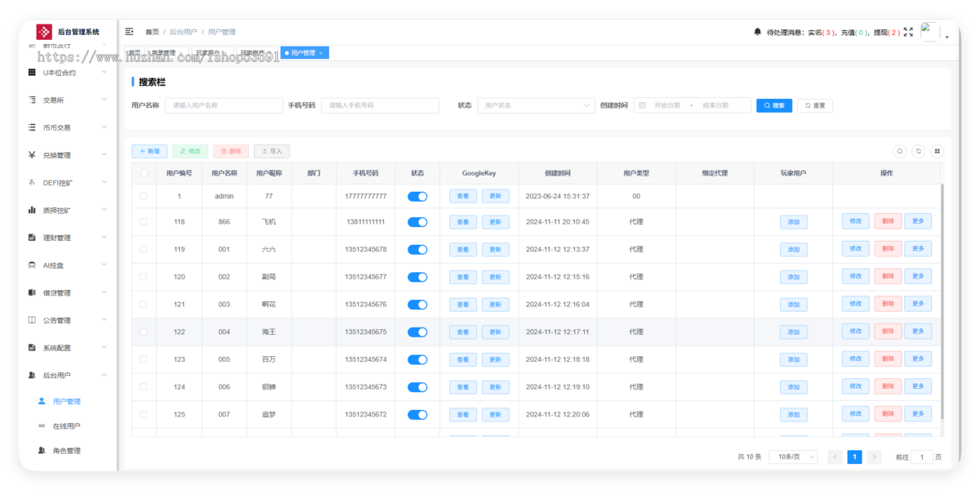The height and width of the screenshot is (490, 980).
Task: Click the 首页 breadcrumb link
Action: click(152, 32)
